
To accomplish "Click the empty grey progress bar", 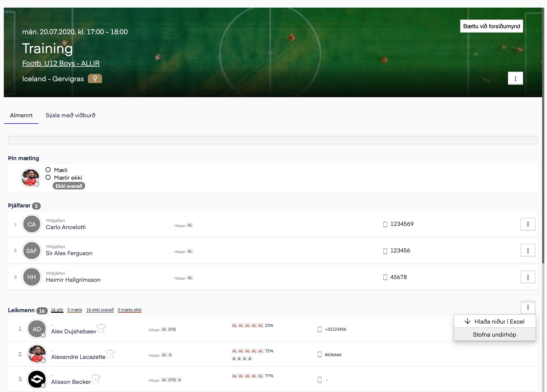I will tap(273, 140).
